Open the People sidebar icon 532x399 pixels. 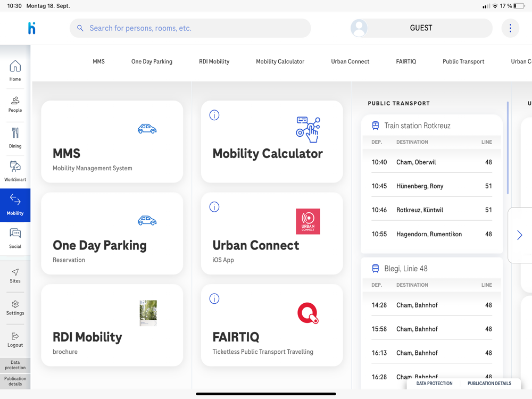click(15, 104)
